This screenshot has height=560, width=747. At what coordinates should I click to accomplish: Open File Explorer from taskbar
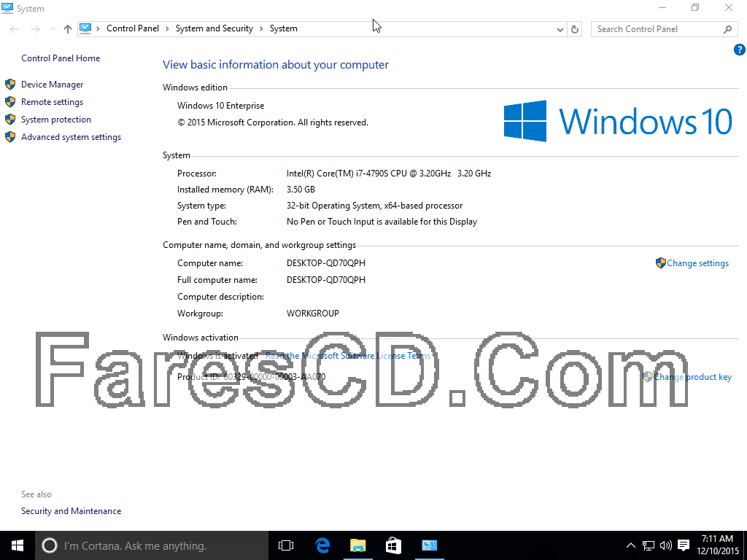(x=357, y=545)
